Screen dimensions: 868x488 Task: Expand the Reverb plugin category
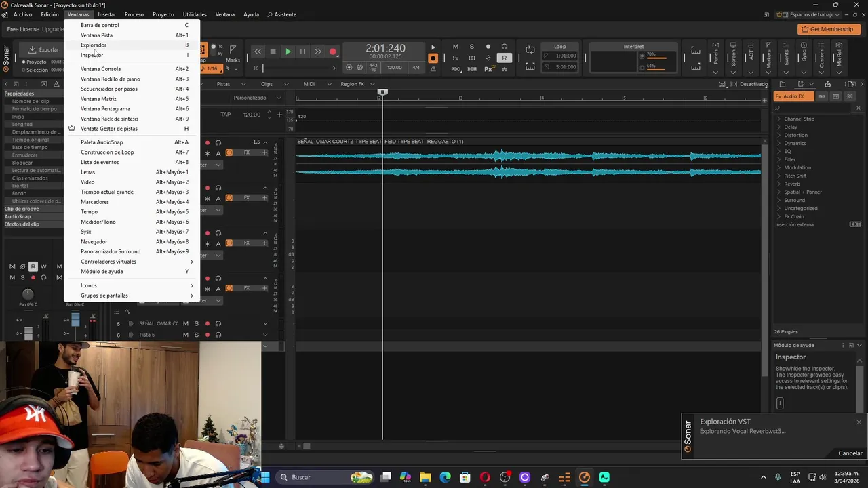pyautogui.click(x=778, y=184)
